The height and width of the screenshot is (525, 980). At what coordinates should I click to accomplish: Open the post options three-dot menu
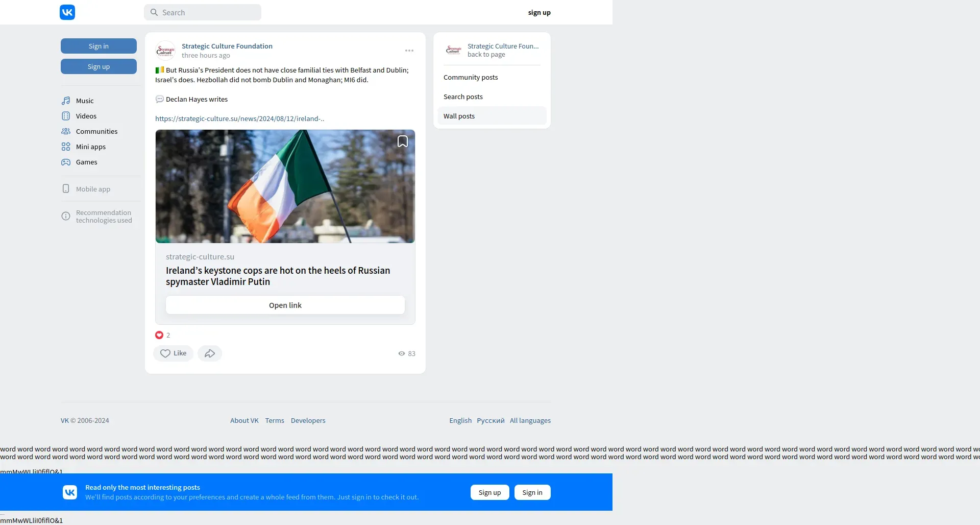(x=409, y=51)
